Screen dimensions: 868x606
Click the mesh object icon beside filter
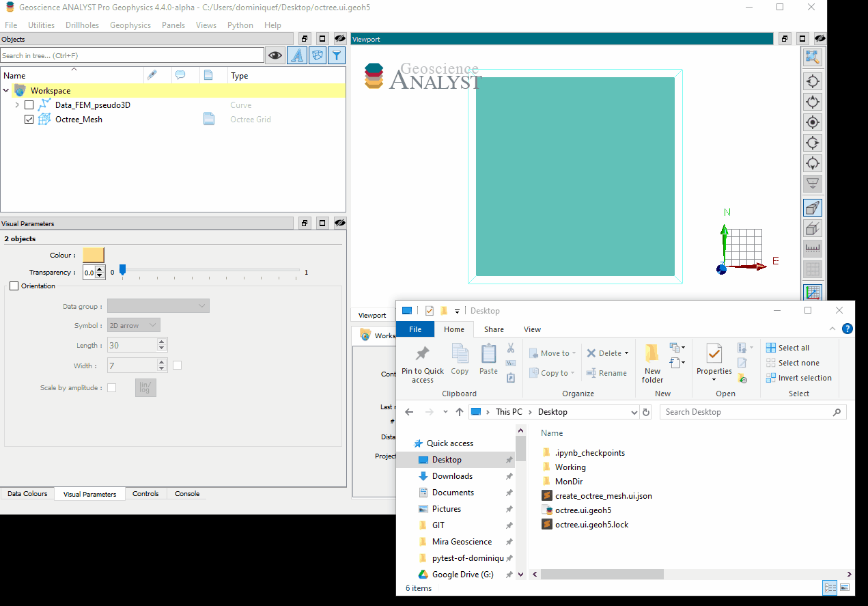pos(317,56)
